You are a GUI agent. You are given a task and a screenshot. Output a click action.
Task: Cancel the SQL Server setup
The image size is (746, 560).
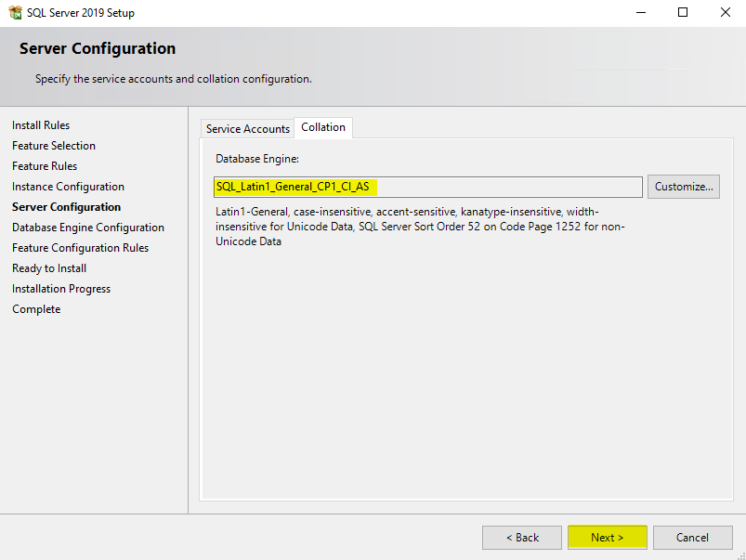[x=692, y=538]
